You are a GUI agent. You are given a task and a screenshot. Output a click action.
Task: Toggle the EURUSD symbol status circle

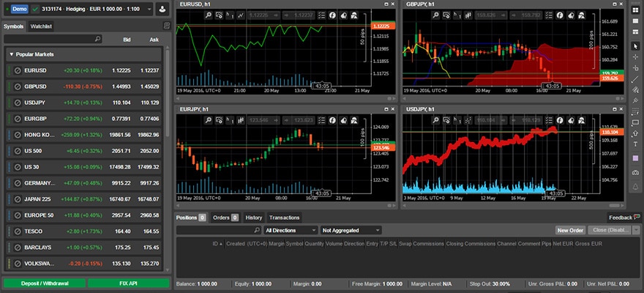18,70
